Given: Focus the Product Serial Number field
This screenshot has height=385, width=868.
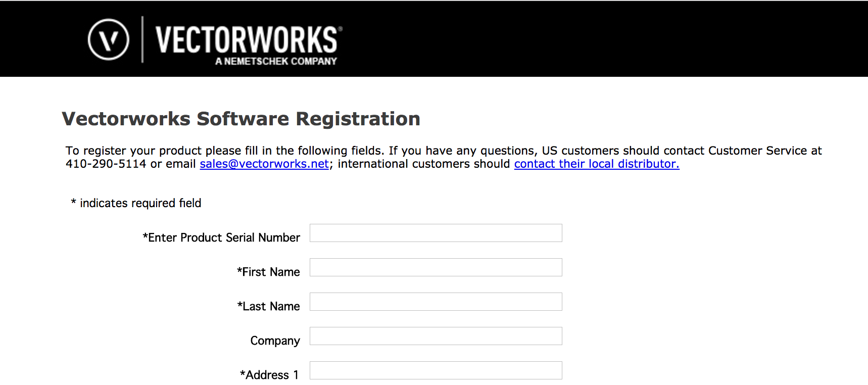Looking at the screenshot, I should pyautogui.click(x=436, y=233).
